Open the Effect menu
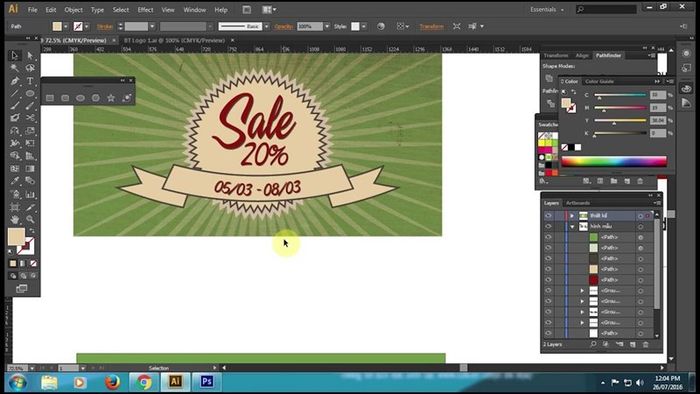Screen dimensions: 700x394 (145, 9)
